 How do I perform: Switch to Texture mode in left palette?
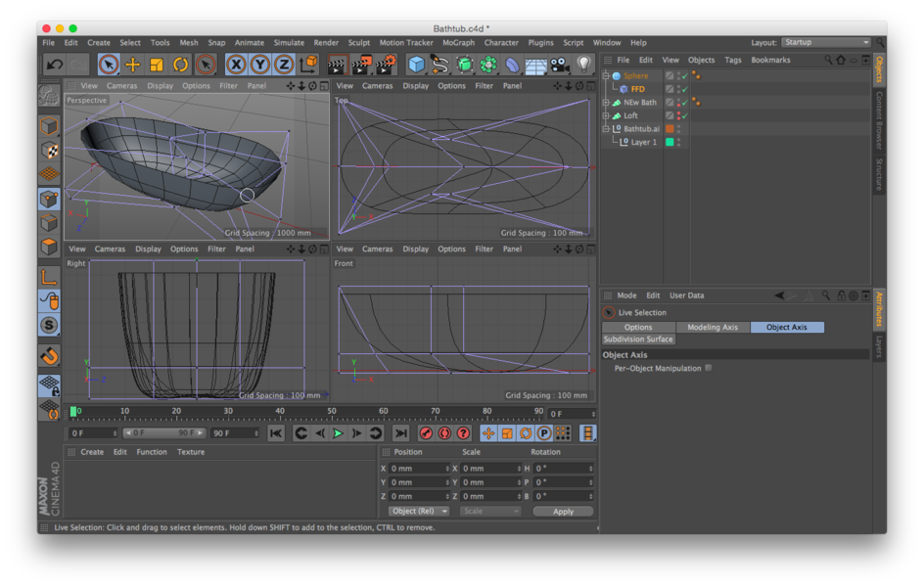click(x=50, y=150)
